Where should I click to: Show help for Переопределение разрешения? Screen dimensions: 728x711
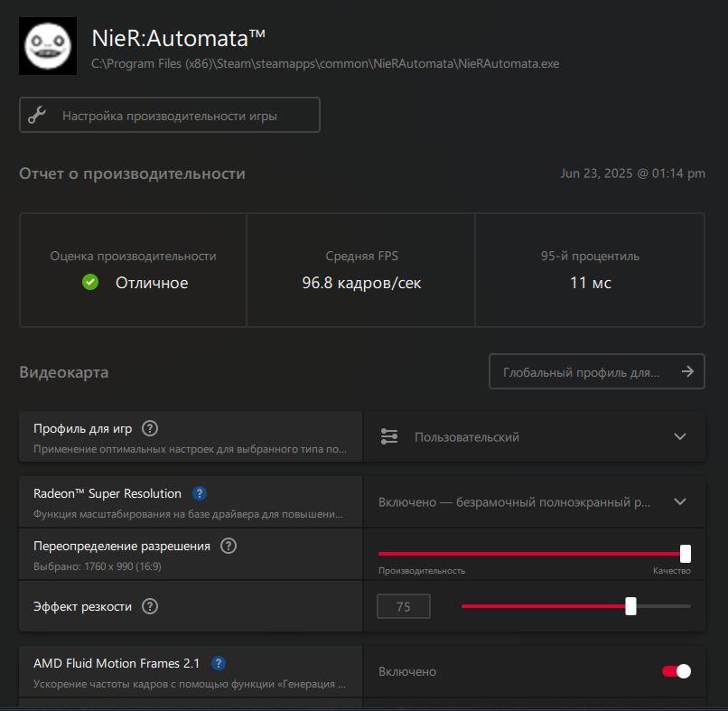click(x=228, y=546)
